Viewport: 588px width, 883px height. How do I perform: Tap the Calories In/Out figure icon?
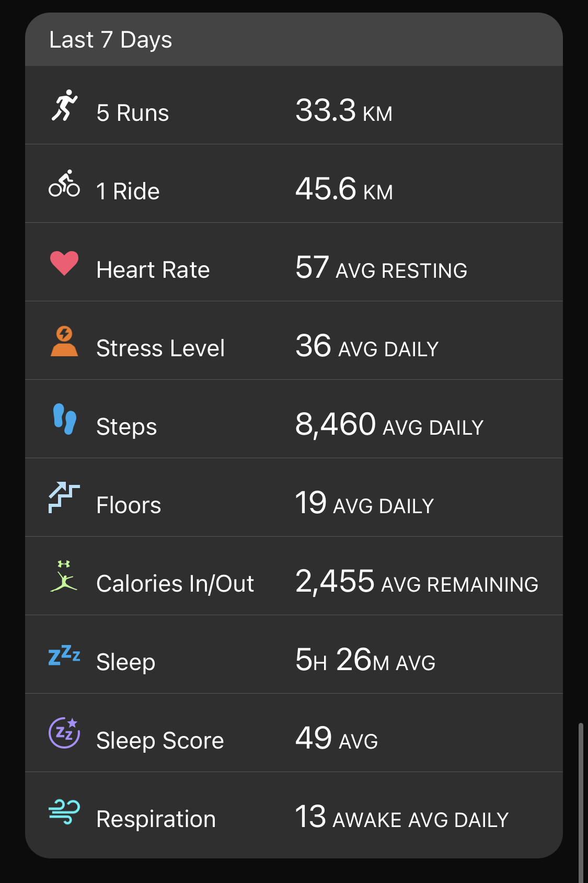[x=64, y=576]
